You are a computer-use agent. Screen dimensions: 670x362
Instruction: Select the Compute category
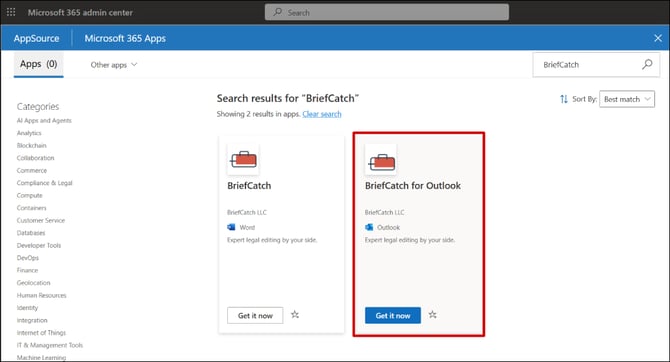(29, 195)
